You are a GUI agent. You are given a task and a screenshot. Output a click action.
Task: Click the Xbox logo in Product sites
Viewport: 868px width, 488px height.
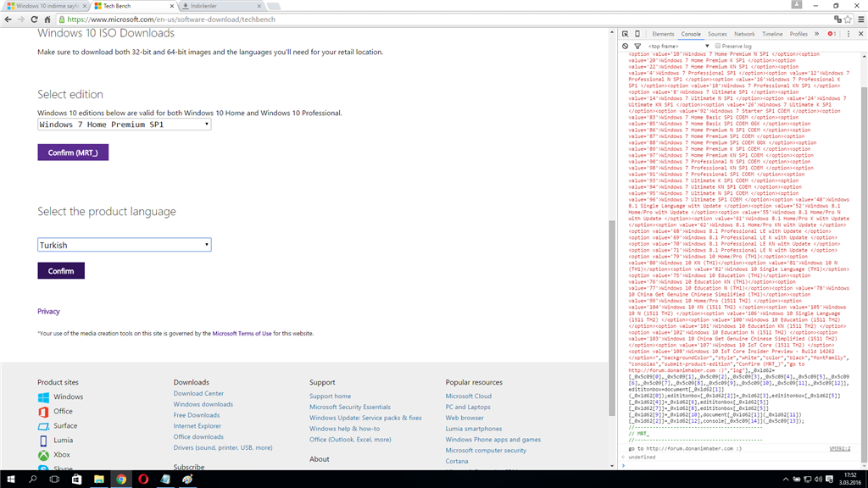click(43, 455)
